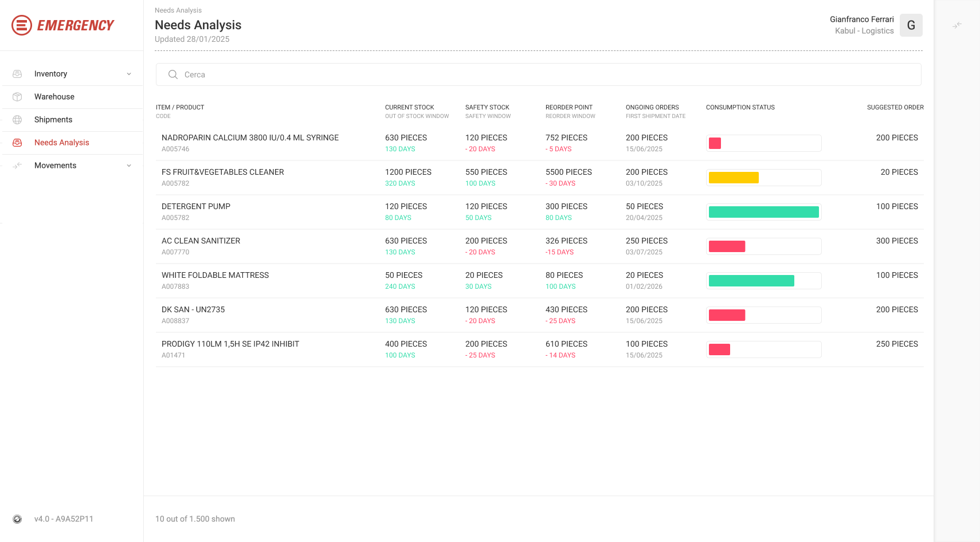This screenshot has height=542, width=980.
Task: Click the green consumption bar for Detergent Pump
Action: click(x=764, y=212)
